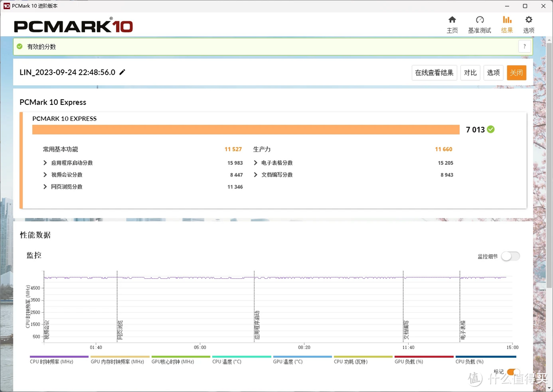Open the 主页 home icon
The height and width of the screenshot is (392, 553).
[x=452, y=20]
